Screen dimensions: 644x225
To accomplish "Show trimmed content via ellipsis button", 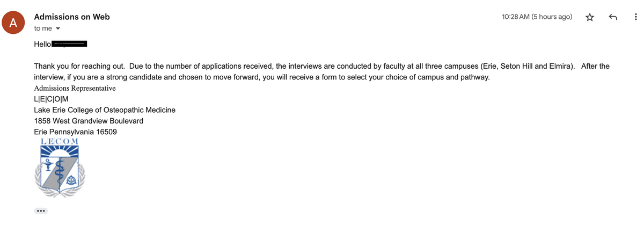I will [41, 211].
